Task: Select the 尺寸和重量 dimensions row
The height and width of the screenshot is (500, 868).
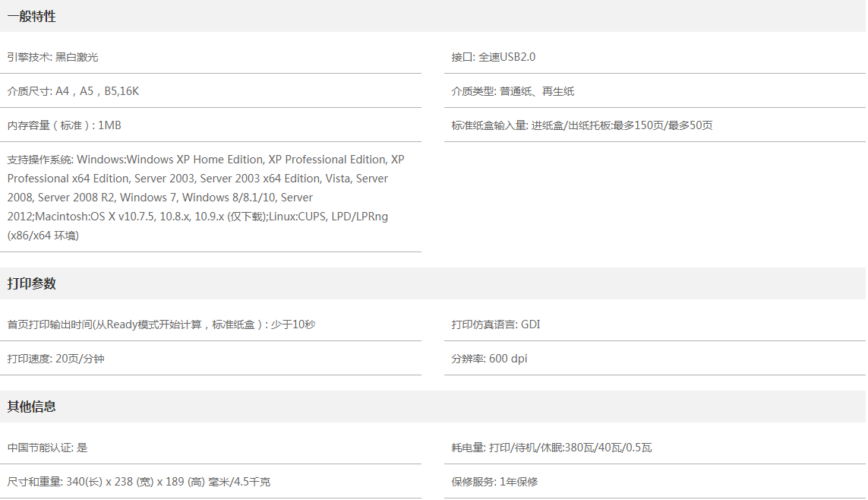Action: [x=139, y=482]
